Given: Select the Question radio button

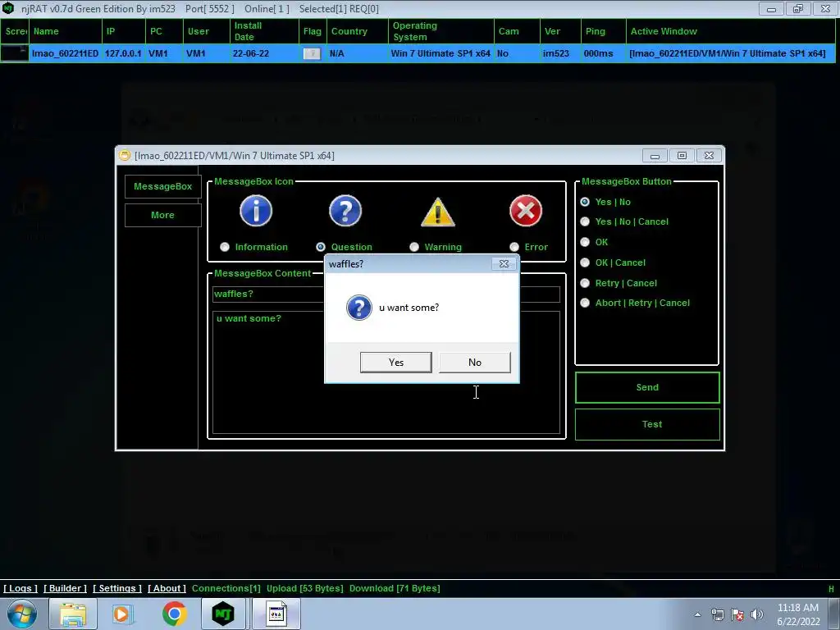Looking at the screenshot, I should pyautogui.click(x=321, y=247).
